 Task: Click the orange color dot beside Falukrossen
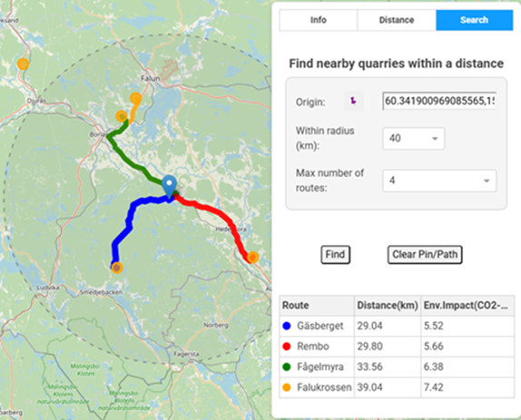click(x=287, y=387)
